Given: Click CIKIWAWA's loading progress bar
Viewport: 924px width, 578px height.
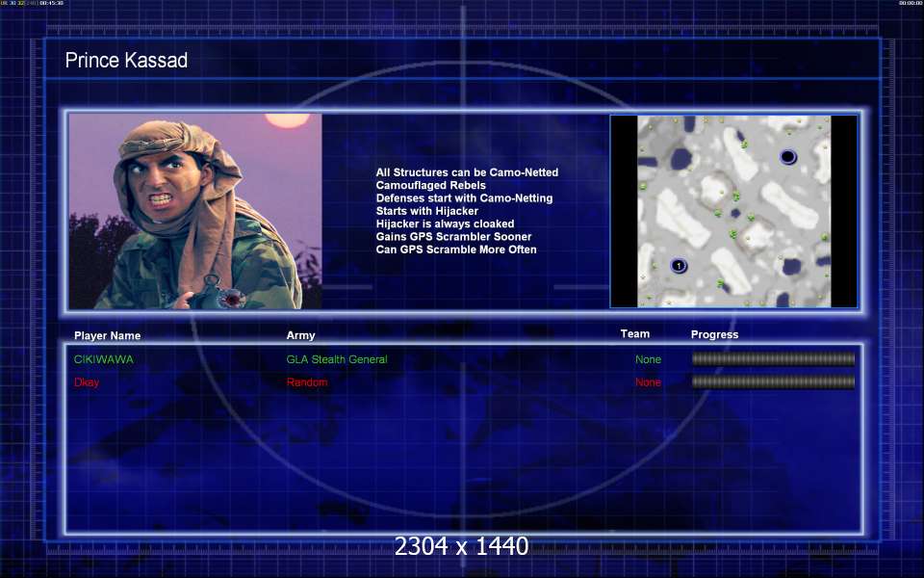Looking at the screenshot, I should [x=773, y=359].
